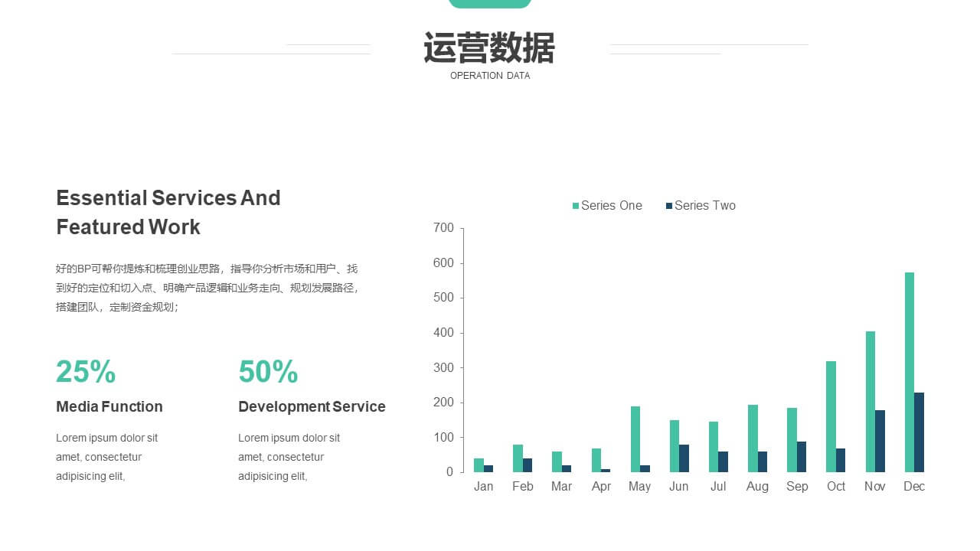Viewport: 980px width, 551px height.
Task: Click the Dec axis label
Action: 914,487
